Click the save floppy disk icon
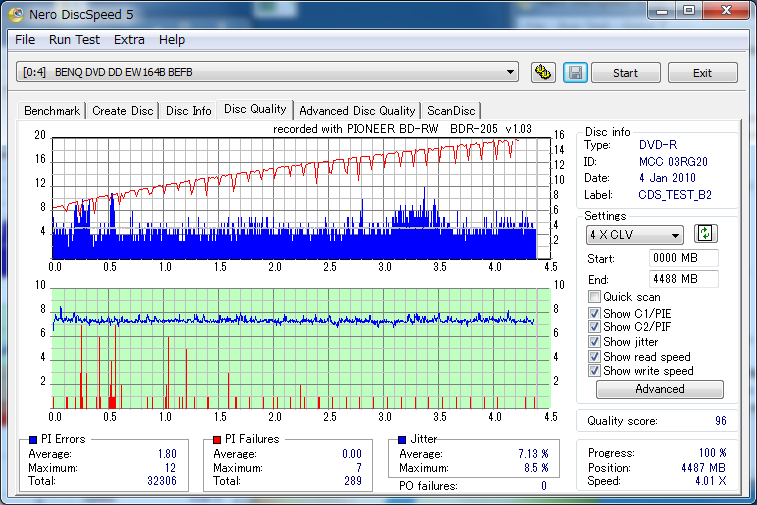Viewport: 757px width, 505px height. (x=575, y=73)
